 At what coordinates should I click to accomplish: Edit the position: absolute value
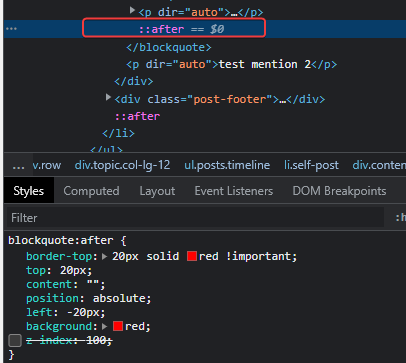[119, 298]
